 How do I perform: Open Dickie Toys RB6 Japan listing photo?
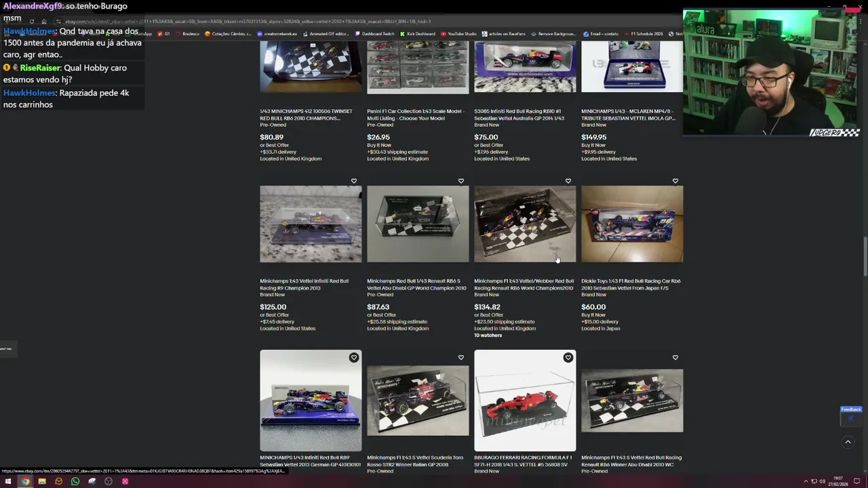click(632, 224)
